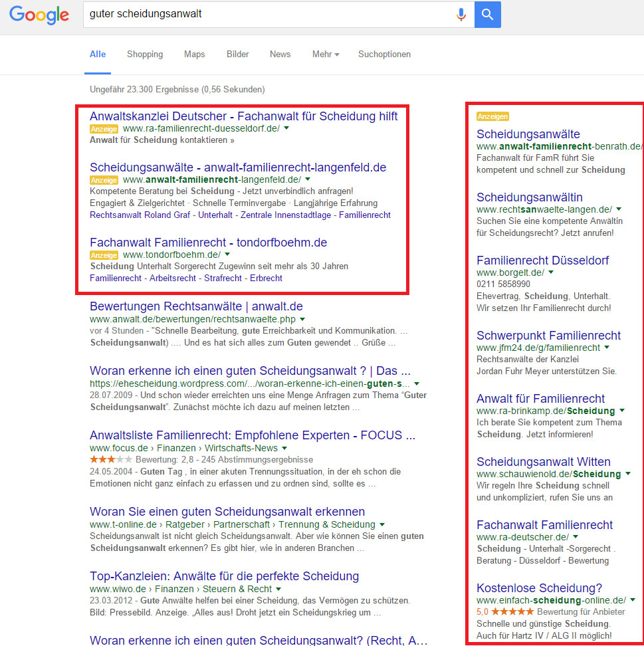Screen dimensions: 644x646
Task: Expand arrow next to anwalt.de/bewertungen URL
Action: click(302, 319)
